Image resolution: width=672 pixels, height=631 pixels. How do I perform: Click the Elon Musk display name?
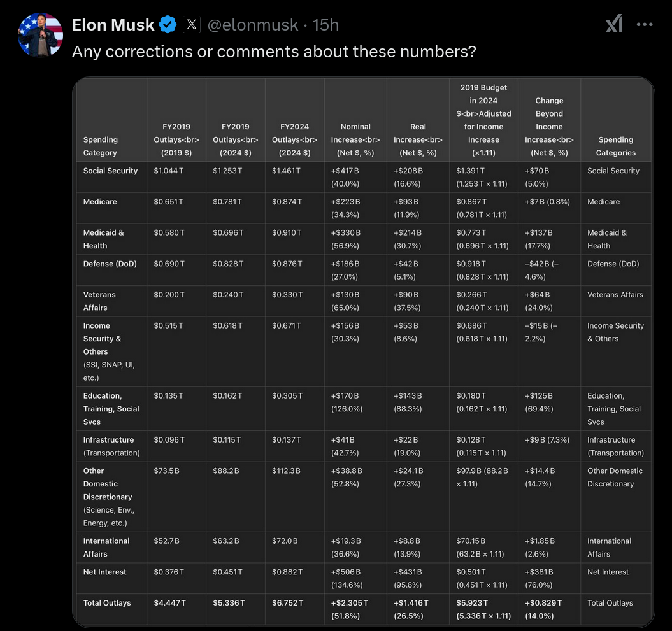click(x=113, y=24)
